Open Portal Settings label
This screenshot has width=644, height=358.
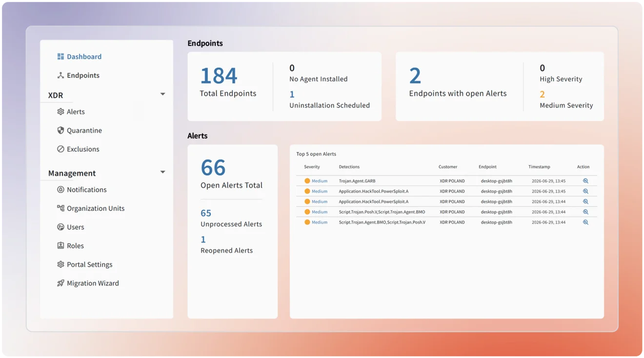click(x=89, y=264)
